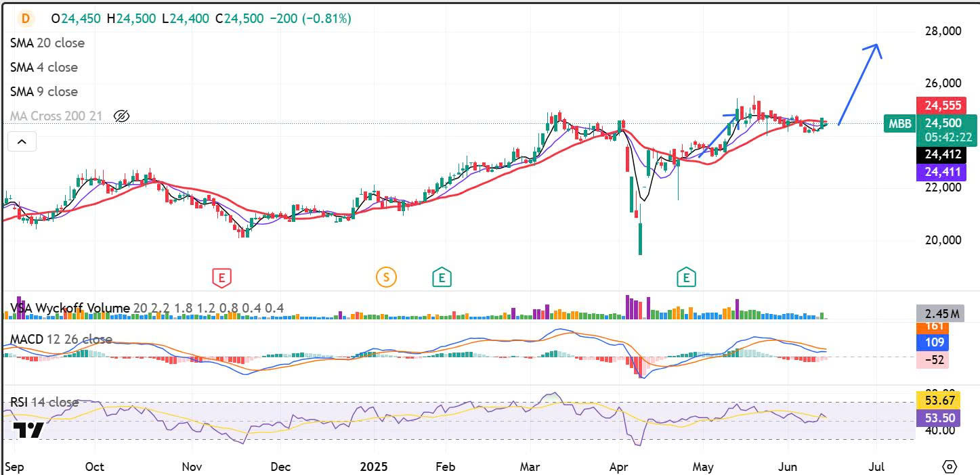
Task: Open the green E earnings marker near May
Action: point(686,276)
